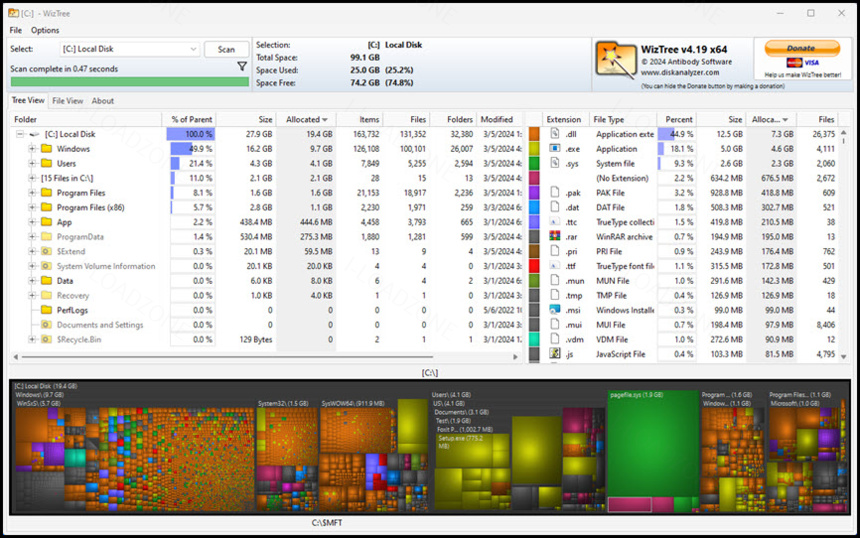This screenshot has width=860, height=538.
Task: Open the File menu
Action: click(x=16, y=30)
